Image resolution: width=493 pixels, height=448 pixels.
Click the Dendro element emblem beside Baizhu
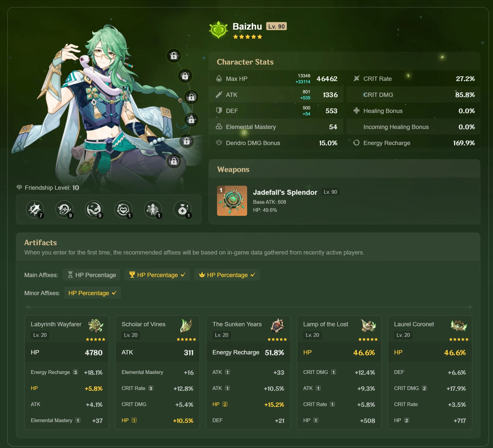[x=219, y=30]
